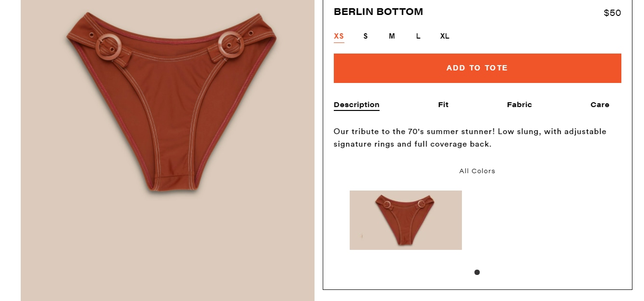This screenshot has height=301, width=644.
Task: Choose the XL size
Action: pyautogui.click(x=445, y=36)
